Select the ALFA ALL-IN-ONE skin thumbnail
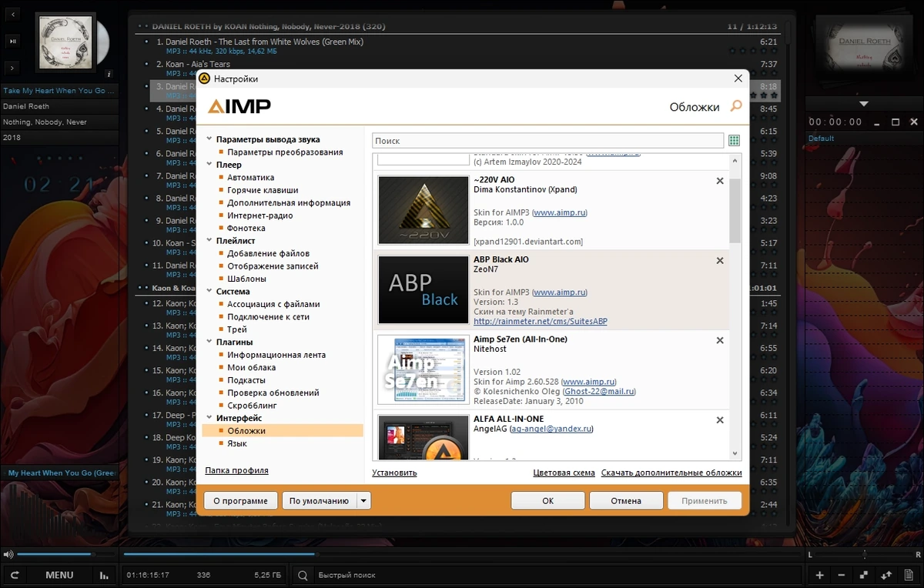This screenshot has width=924, height=588. coord(423,438)
